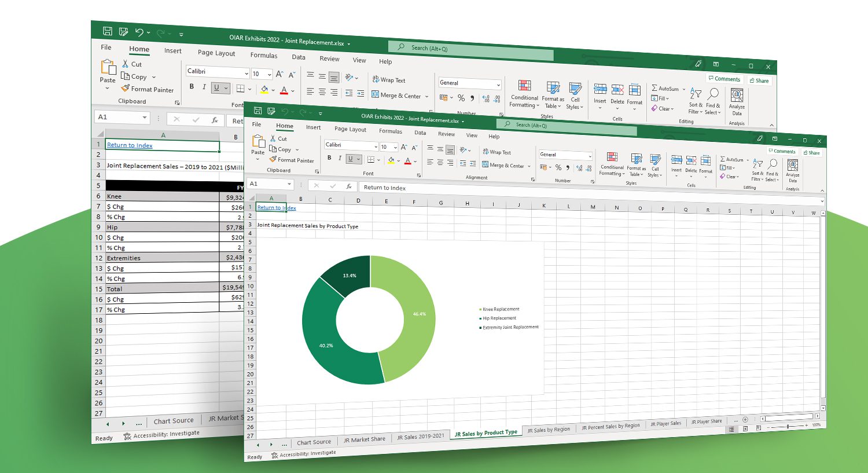Click AutoSum in front window
The width and height of the screenshot is (868, 473).
tap(733, 159)
